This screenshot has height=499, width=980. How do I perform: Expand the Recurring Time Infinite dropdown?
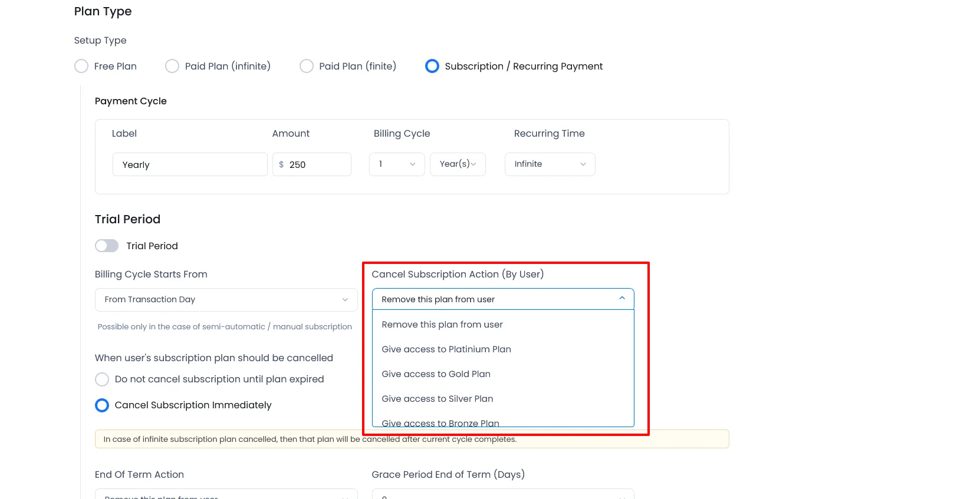[550, 164]
